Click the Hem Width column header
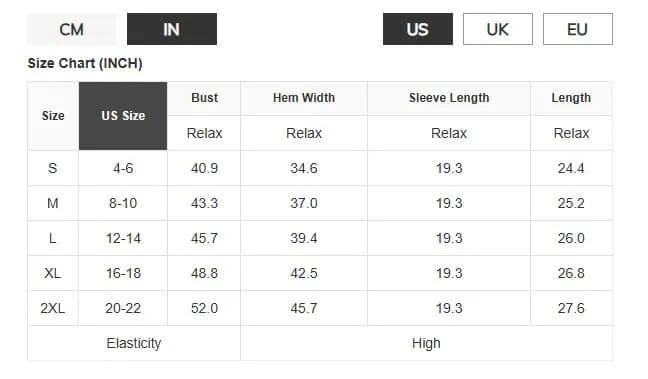 point(304,98)
